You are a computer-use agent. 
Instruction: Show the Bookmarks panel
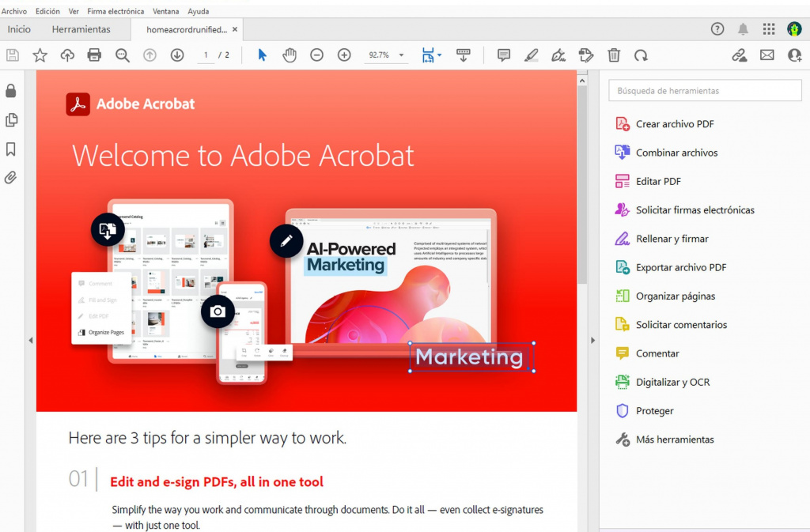(x=11, y=149)
